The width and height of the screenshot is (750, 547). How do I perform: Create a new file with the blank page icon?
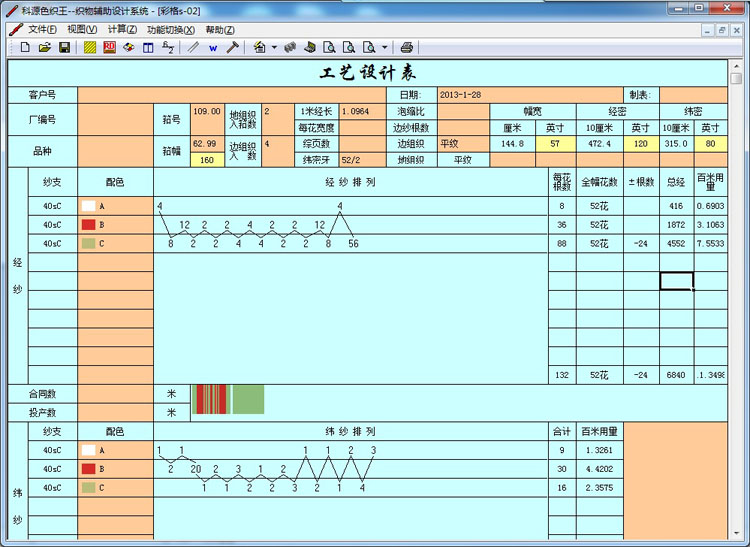[25, 47]
